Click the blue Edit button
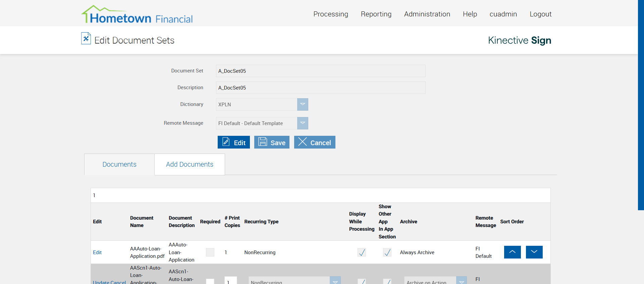Screen dimensions: 644x284 [x=234, y=142]
